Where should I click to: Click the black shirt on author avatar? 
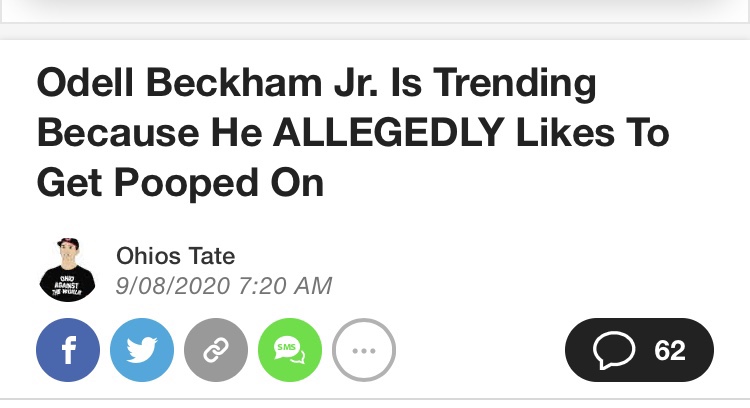[68, 285]
